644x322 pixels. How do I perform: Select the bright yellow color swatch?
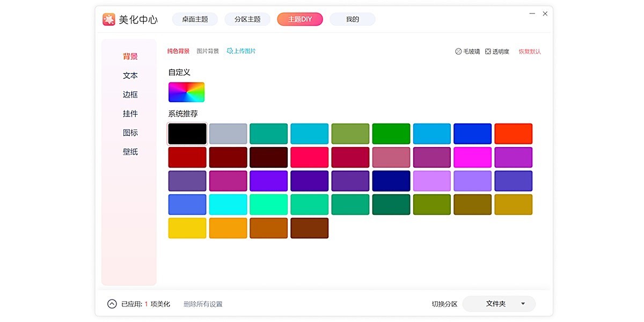187,228
